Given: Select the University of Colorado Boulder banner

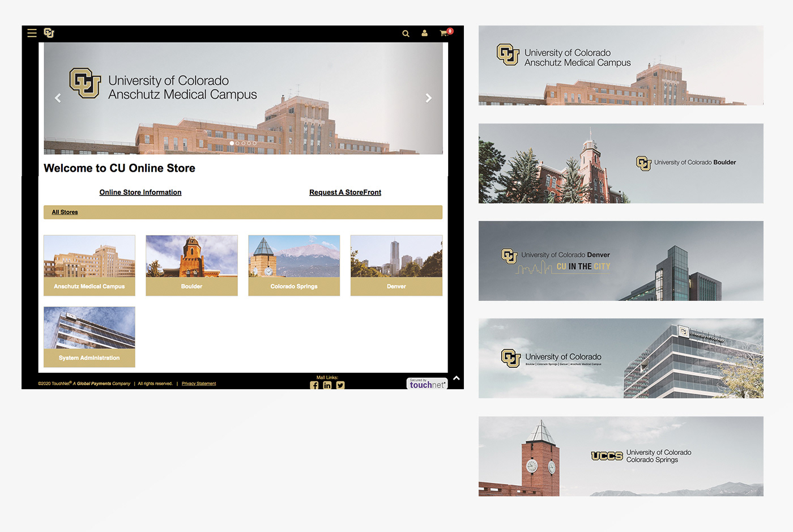Looking at the screenshot, I should pos(621,163).
